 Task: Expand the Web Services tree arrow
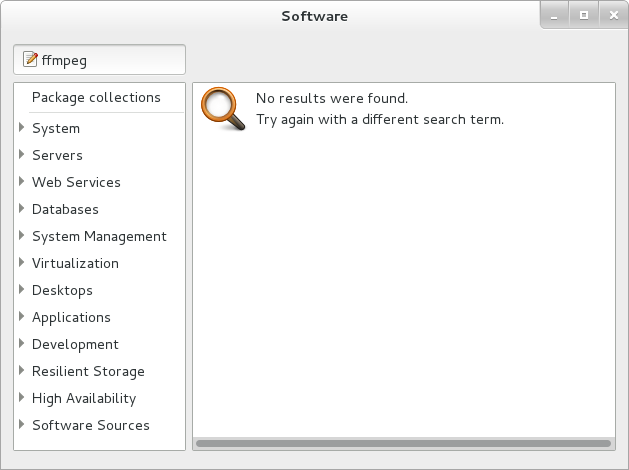(x=22, y=182)
